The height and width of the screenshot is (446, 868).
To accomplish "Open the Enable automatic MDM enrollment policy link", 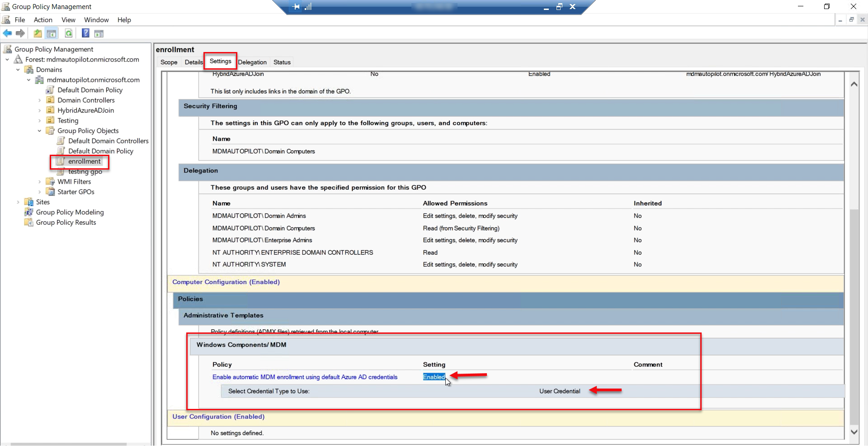I will pyautogui.click(x=305, y=377).
